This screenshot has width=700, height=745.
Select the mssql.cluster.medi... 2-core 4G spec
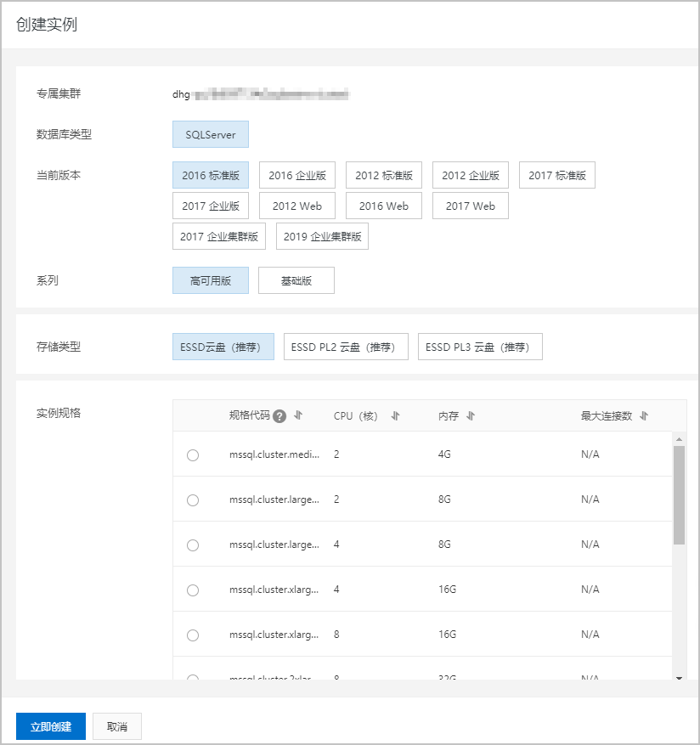tap(193, 455)
